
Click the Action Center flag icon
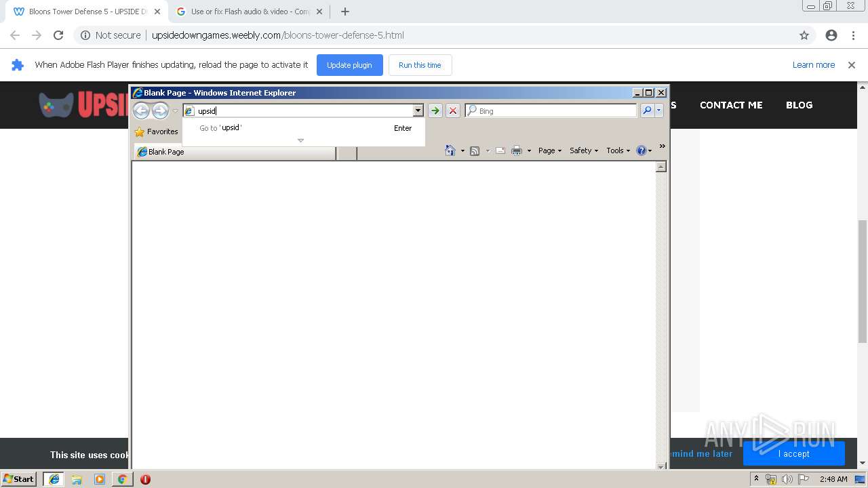click(x=803, y=479)
